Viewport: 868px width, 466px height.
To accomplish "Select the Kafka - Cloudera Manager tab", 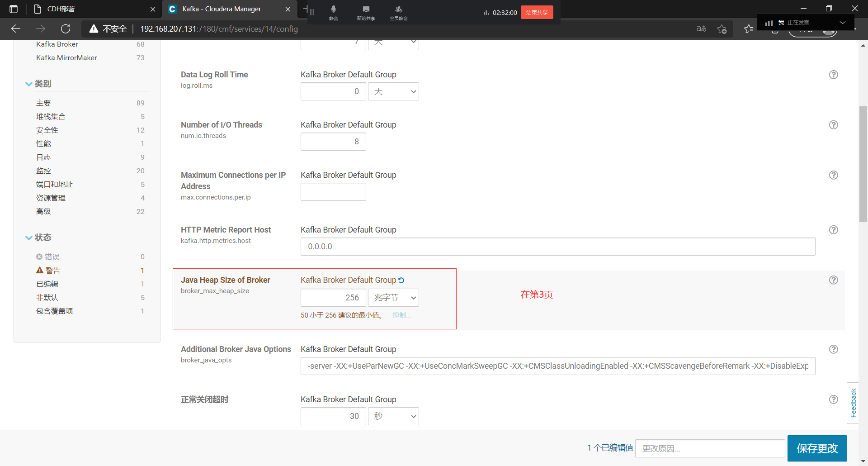I will click(x=229, y=9).
